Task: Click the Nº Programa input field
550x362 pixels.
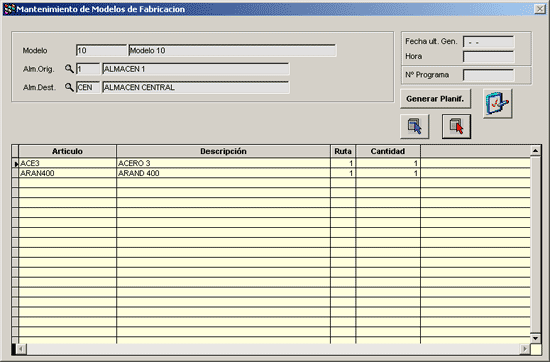Action: coord(489,75)
